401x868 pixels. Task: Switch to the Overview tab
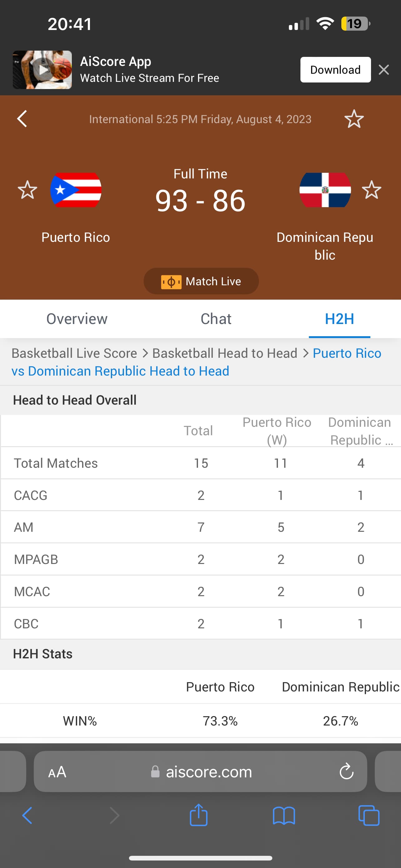point(77,319)
